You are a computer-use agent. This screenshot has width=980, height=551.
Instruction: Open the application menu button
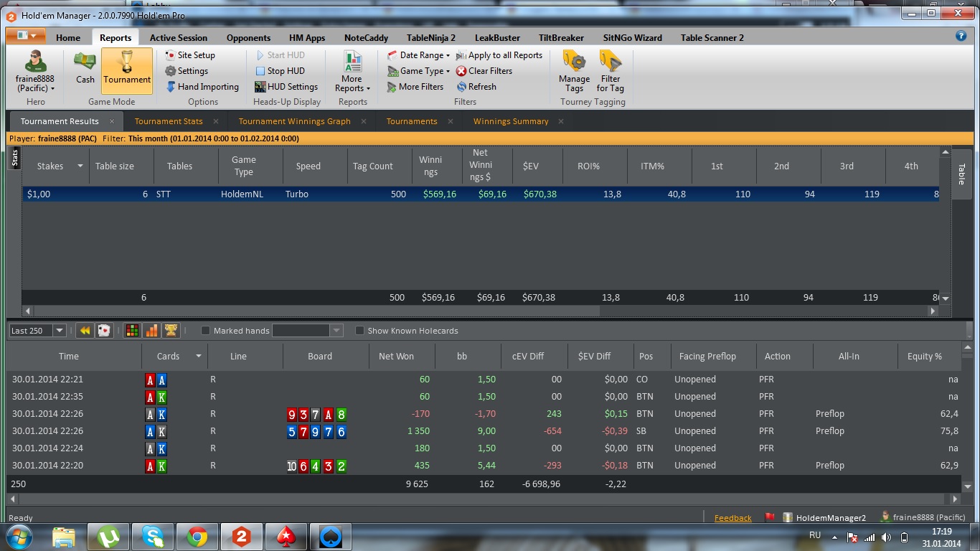coord(26,36)
